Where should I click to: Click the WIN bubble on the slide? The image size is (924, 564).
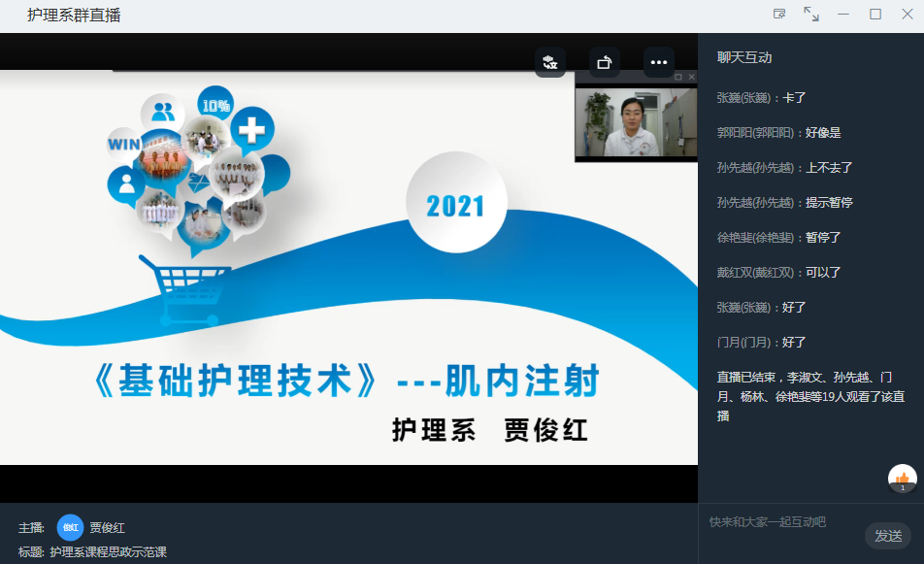point(124,145)
